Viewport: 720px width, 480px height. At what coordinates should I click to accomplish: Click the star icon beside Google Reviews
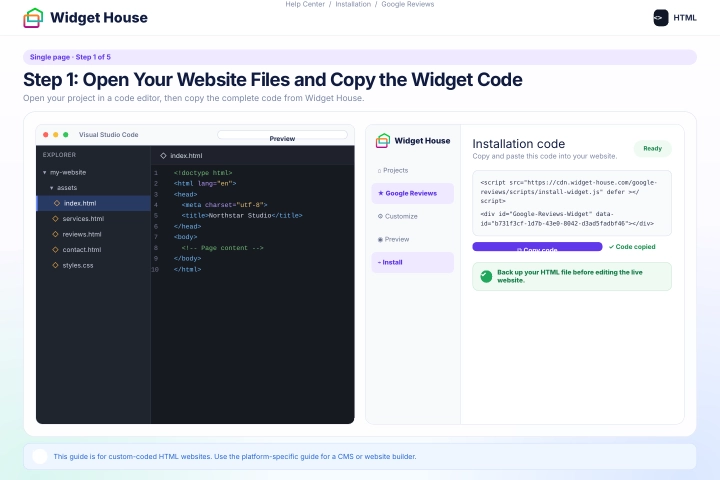click(380, 193)
